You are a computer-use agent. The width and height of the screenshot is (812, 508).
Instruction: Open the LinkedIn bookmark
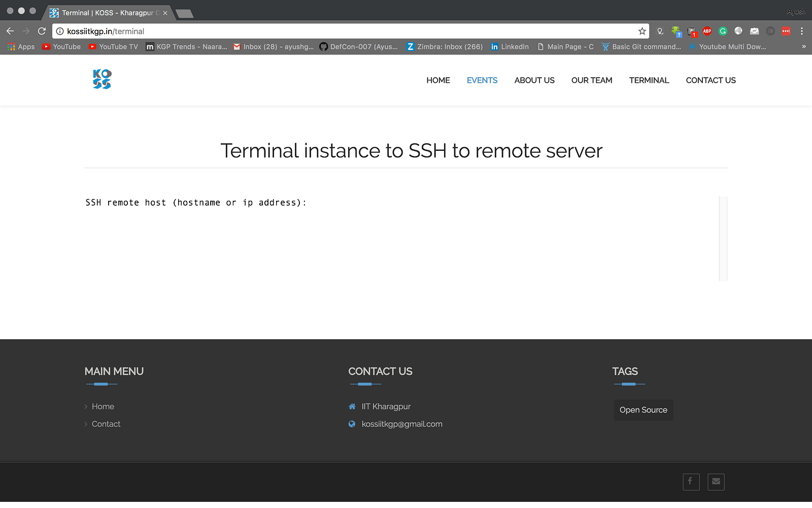[x=510, y=47]
